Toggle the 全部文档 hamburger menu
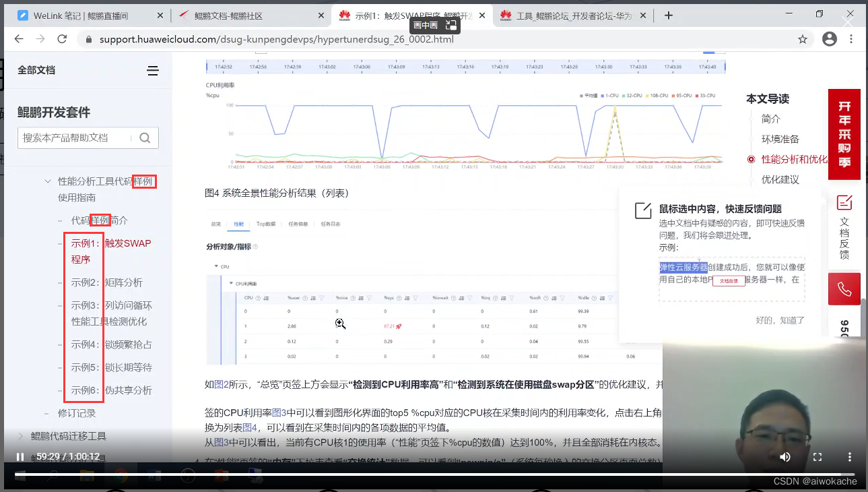 153,71
